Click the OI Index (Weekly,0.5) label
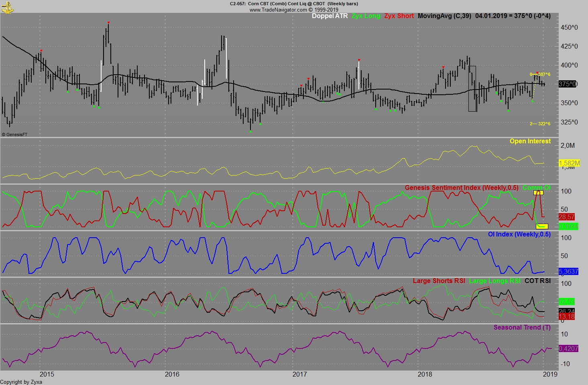 (x=519, y=234)
